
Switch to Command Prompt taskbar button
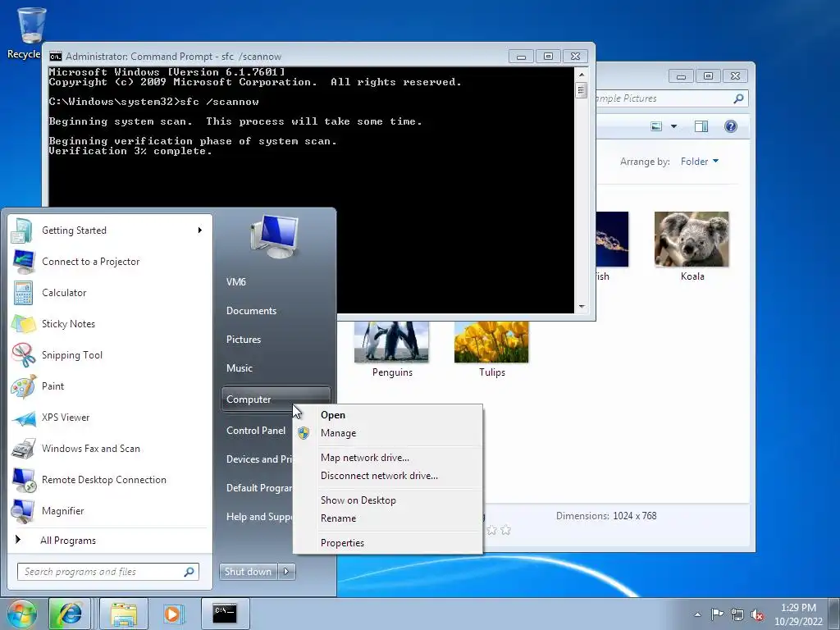coord(225,614)
